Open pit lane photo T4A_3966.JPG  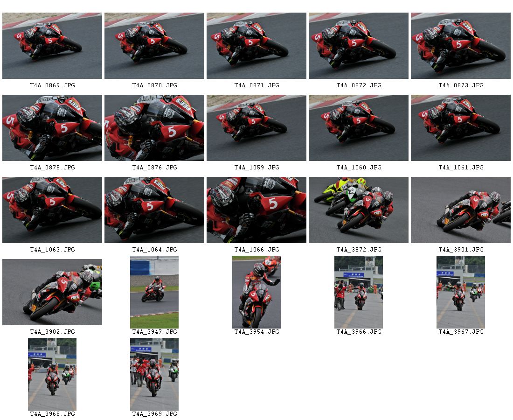pyautogui.click(x=358, y=292)
